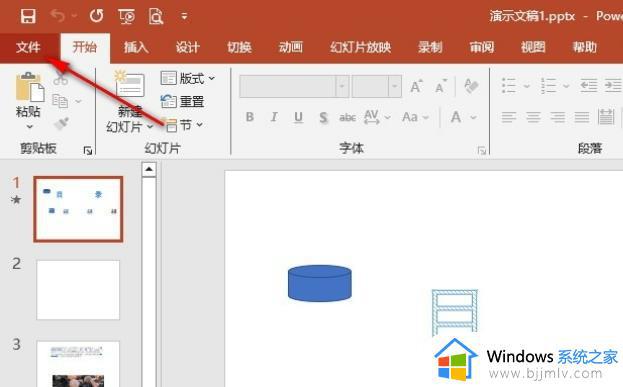623x387 pixels.
Task: Toggle Bold formatting
Action: tap(250, 117)
